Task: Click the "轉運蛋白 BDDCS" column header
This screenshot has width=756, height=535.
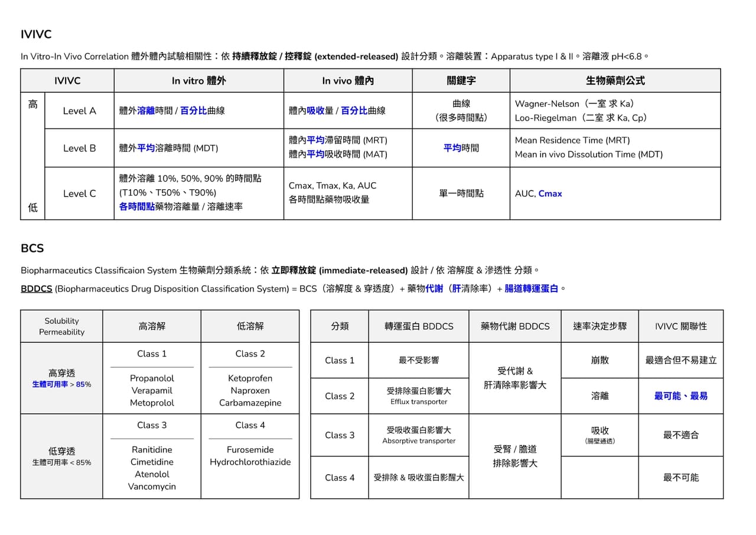Action: [419, 326]
